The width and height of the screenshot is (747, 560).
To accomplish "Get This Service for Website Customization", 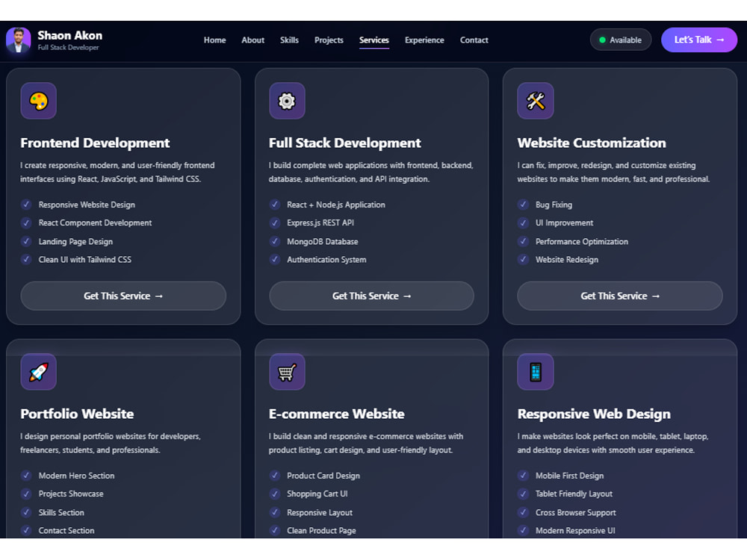I will [x=620, y=296].
